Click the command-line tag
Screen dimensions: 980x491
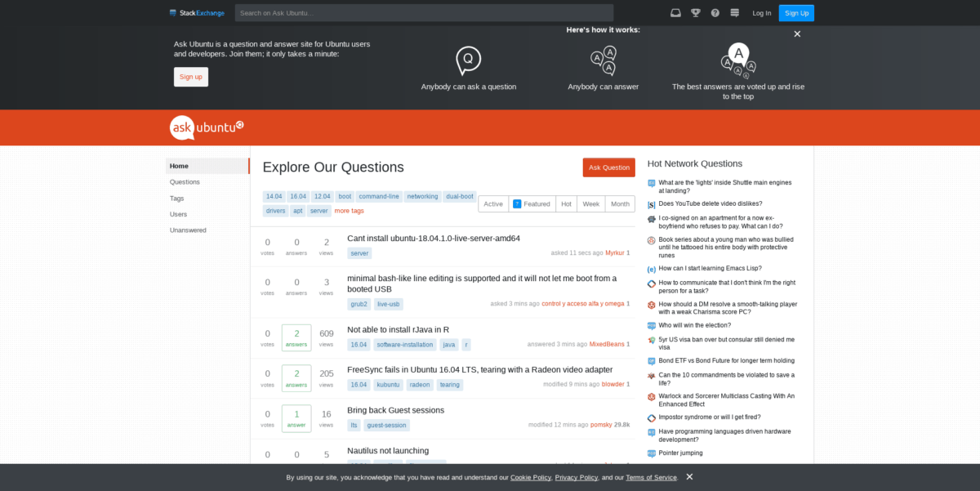click(x=380, y=197)
